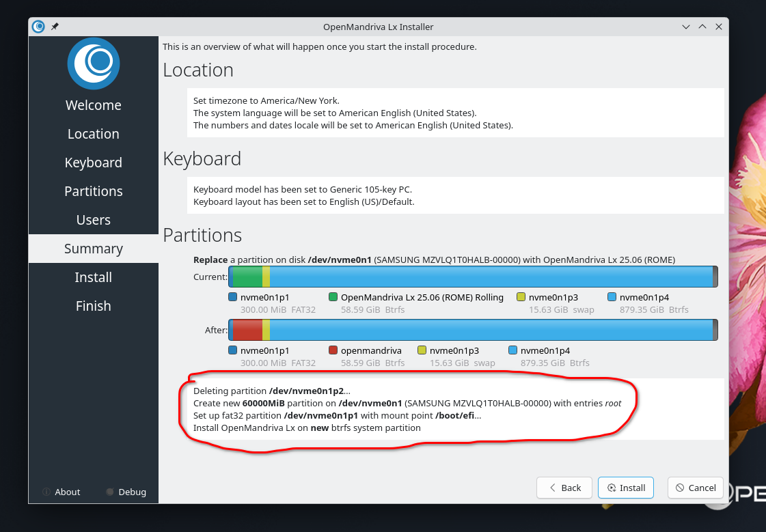766x532 pixels.
Task: Click the green OpenMandriva Rolling legend swatch
Action: [x=333, y=297]
